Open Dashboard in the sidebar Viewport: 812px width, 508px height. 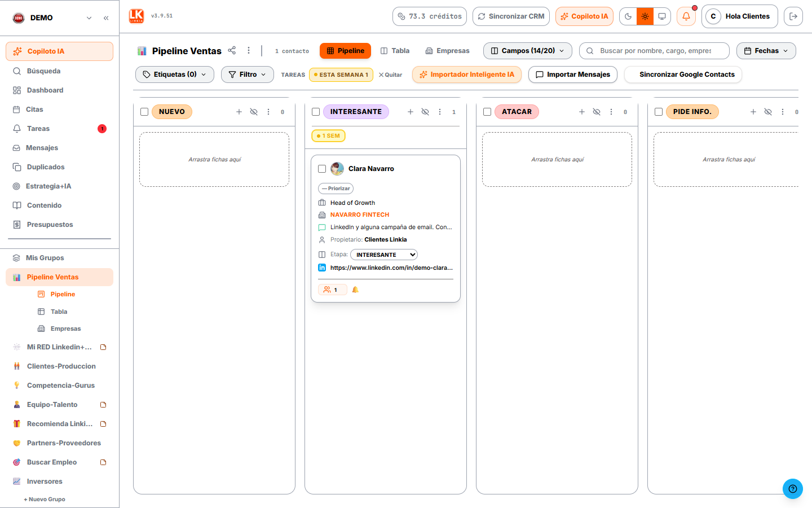tap(59, 90)
